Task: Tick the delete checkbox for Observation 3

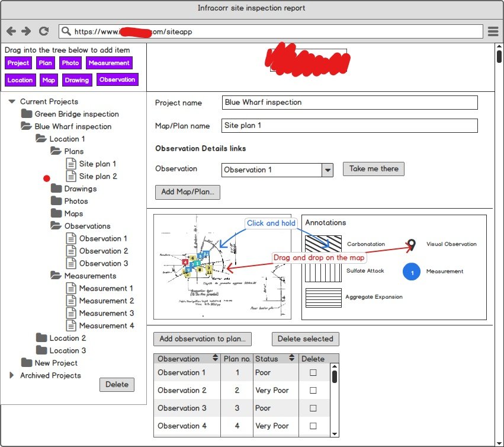Action: [x=313, y=408]
